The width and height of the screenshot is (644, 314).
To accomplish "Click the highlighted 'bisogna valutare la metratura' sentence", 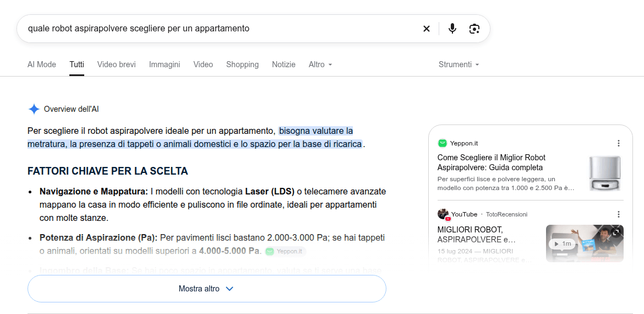I will coord(194,137).
